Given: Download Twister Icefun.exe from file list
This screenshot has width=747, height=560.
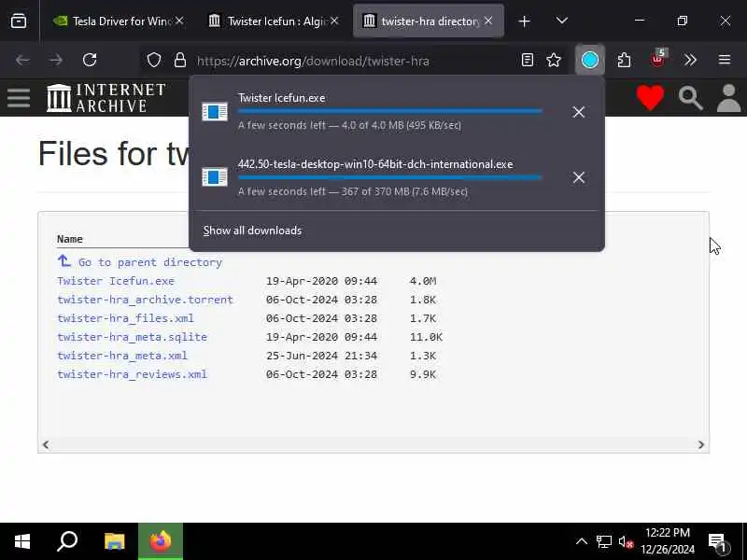Looking at the screenshot, I should [x=116, y=281].
